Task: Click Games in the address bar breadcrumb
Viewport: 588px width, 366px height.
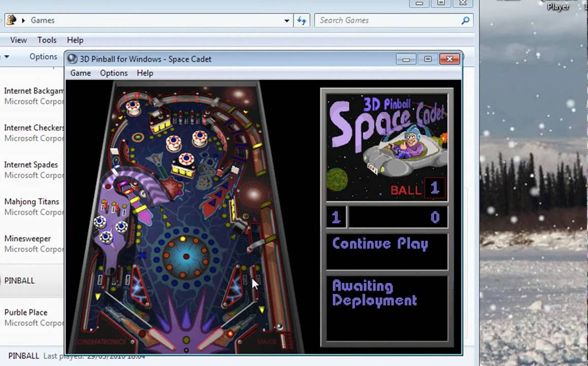Action: (42, 20)
